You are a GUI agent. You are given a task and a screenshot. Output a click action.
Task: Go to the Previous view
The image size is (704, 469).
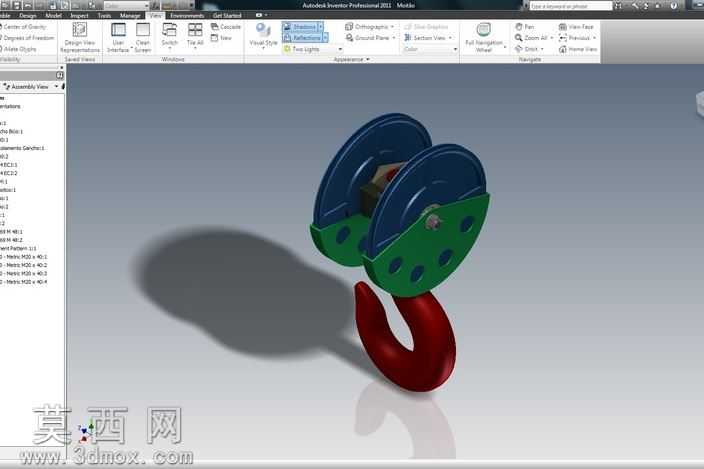tap(574, 38)
